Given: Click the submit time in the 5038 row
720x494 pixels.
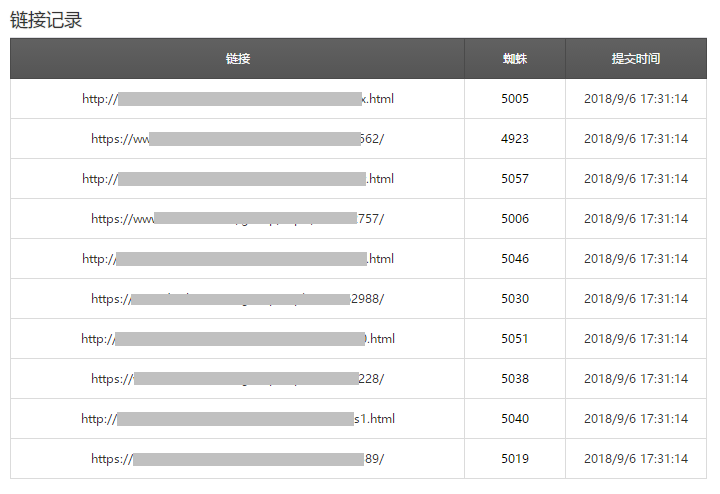Looking at the screenshot, I should [x=636, y=379].
